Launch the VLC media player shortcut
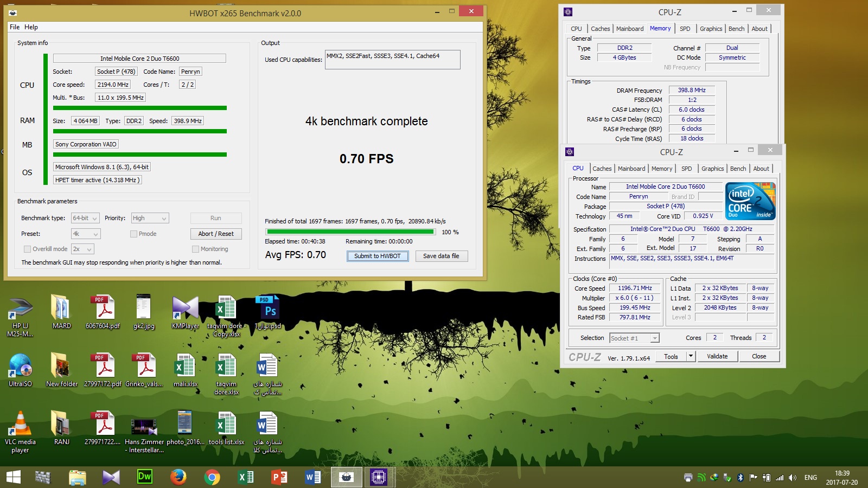 point(21,432)
